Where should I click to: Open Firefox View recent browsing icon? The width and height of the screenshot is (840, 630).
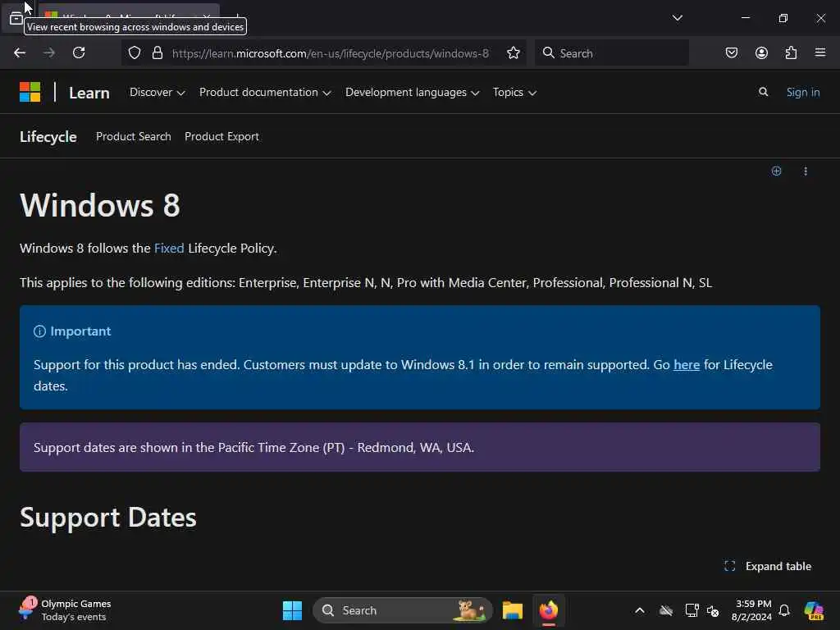[x=16, y=19]
